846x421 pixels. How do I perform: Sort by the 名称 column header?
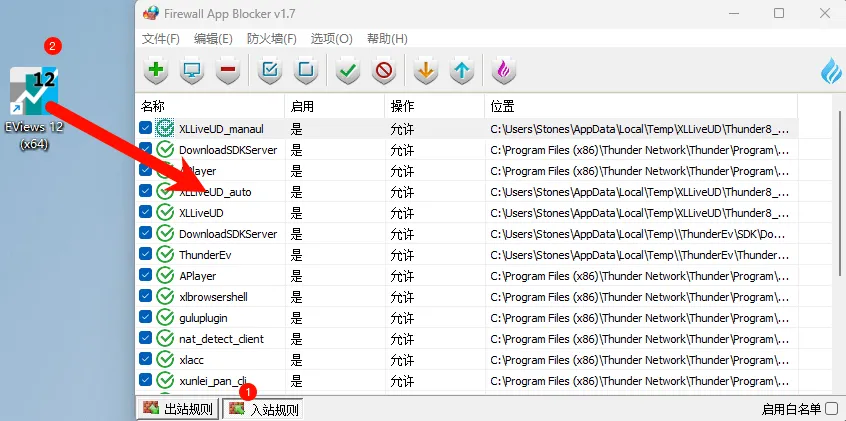pyautogui.click(x=210, y=106)
